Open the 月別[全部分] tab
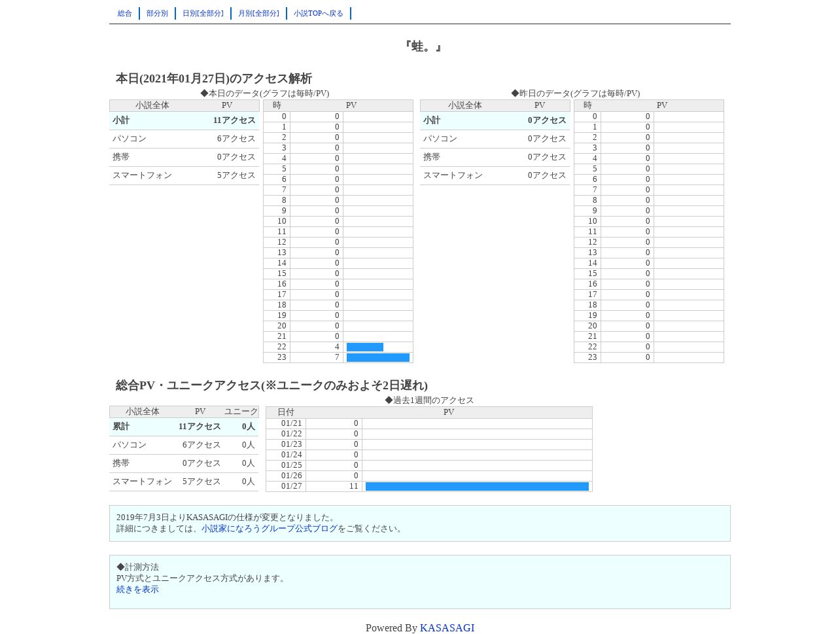 [258, 13]
